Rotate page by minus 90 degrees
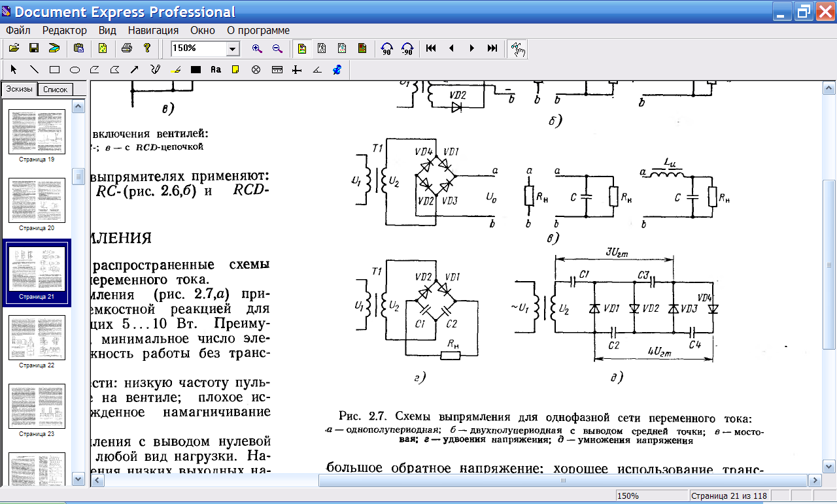Viewport: 837px width, 504px height. click(407, 48)
